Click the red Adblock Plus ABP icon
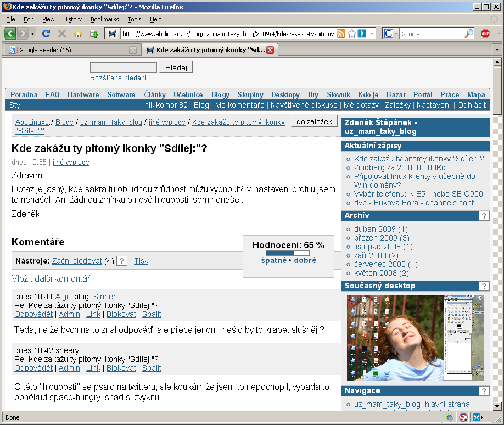504x425 pixels. pyautogui.click(x=485, y=33)
